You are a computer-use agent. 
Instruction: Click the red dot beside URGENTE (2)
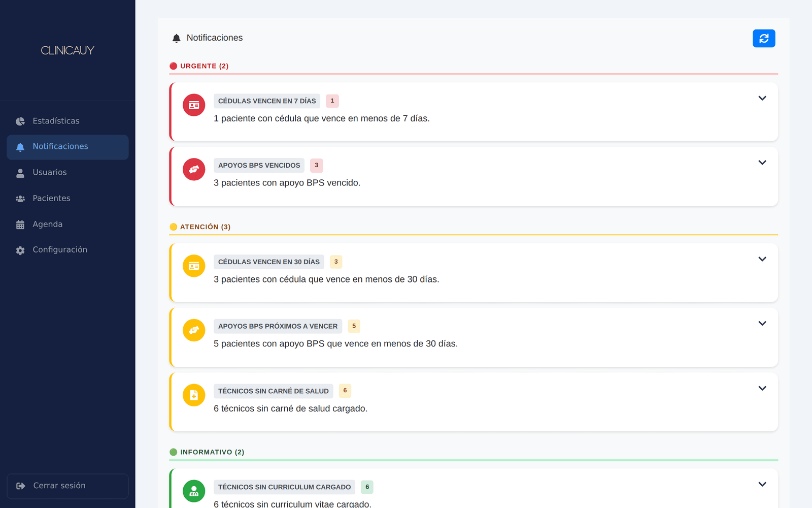[174, 66]
